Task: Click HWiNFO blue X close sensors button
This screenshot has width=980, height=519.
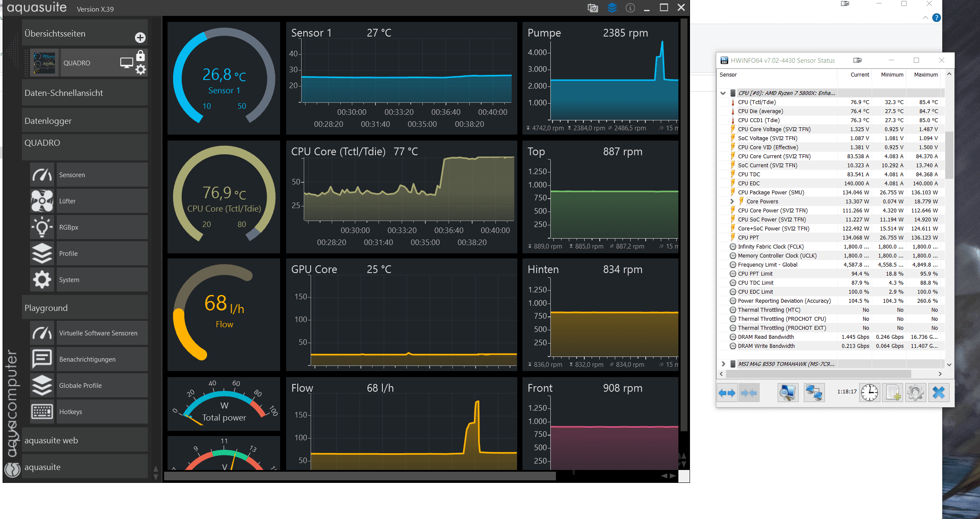Action: [x=939, y=393]
